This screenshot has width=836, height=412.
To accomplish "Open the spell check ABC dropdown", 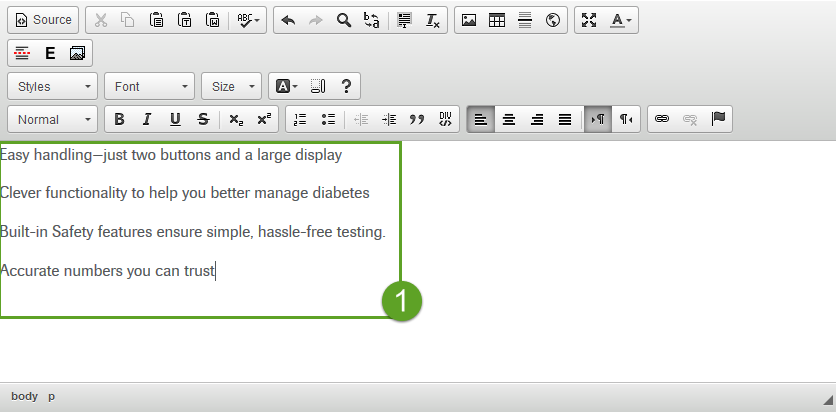I will tap(248, 20).
